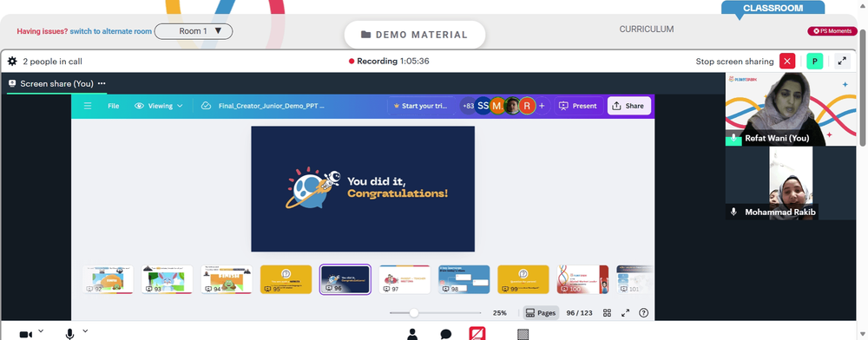Open the Room 1 dropdown
Viewport: 868px width, 340px height.
click(194, 31)
